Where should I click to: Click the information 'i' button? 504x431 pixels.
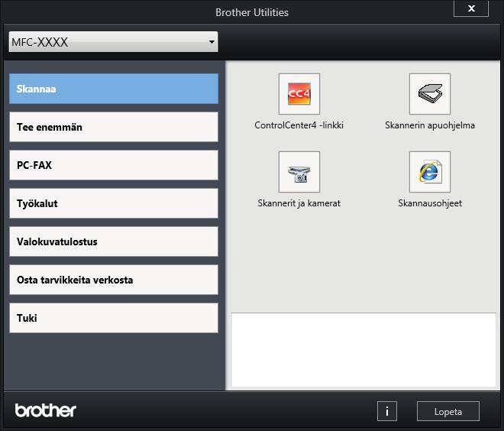coord(387,411)
